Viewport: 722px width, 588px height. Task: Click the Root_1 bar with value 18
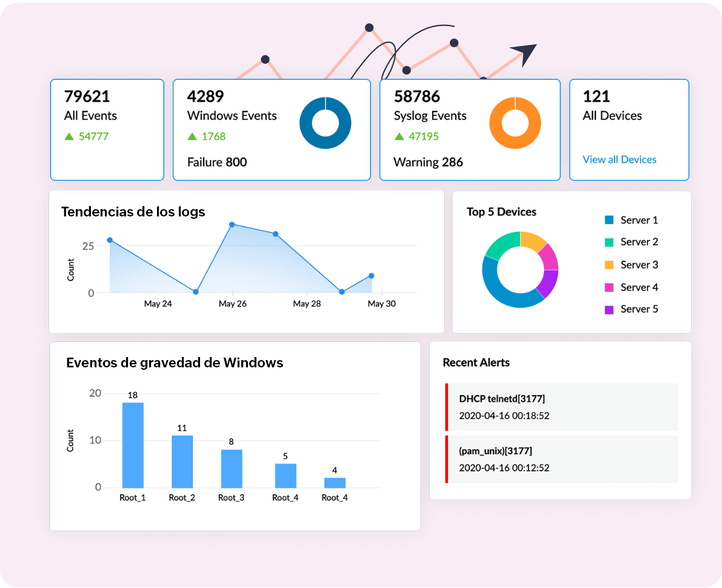tap(133, 445)
